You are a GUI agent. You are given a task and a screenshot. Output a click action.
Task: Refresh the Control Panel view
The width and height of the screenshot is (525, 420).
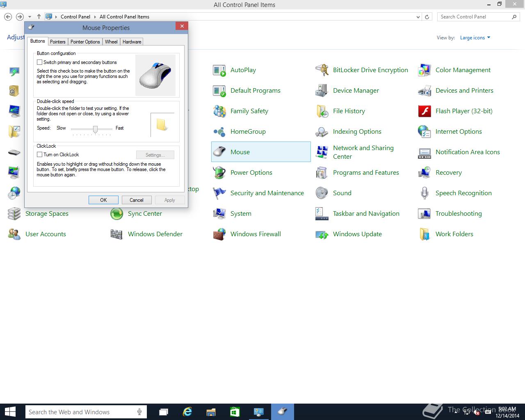[x=427, y=17]
